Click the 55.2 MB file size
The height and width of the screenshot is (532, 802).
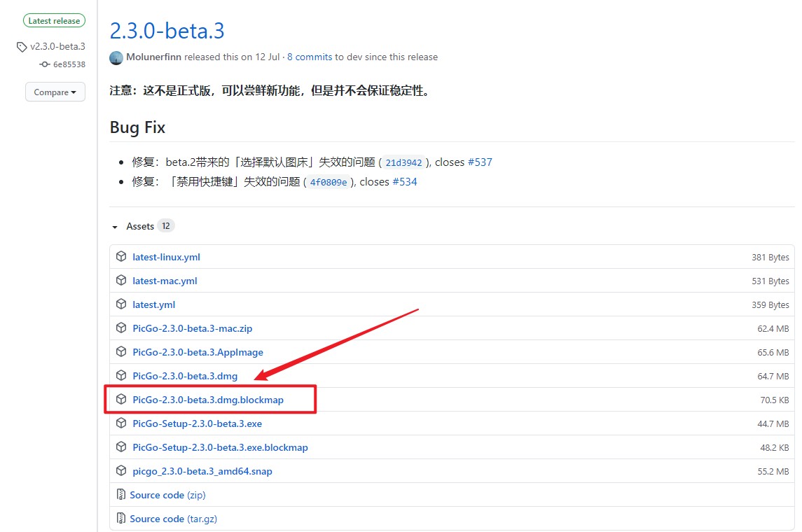pos(773,471)
